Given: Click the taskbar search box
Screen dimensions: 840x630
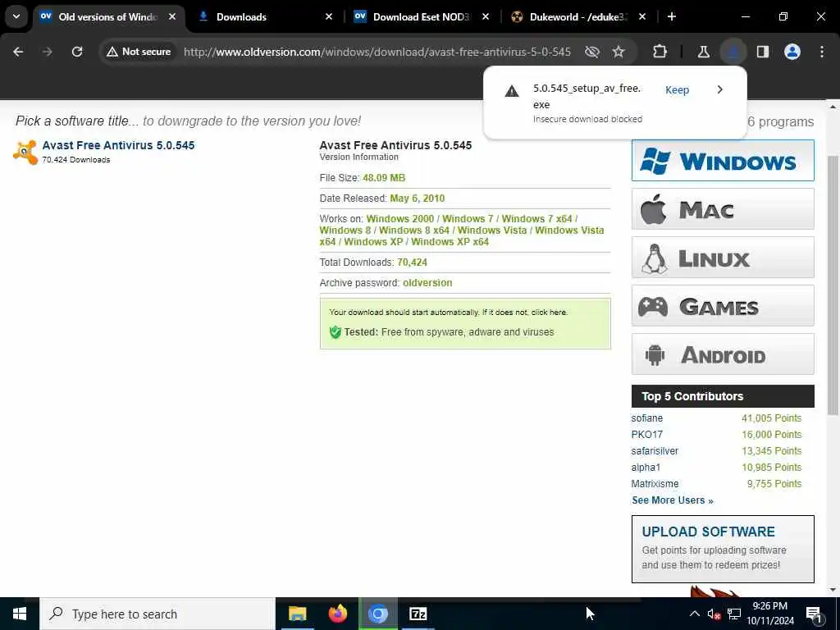Looking at the screenshot, I should coord(157,614).
